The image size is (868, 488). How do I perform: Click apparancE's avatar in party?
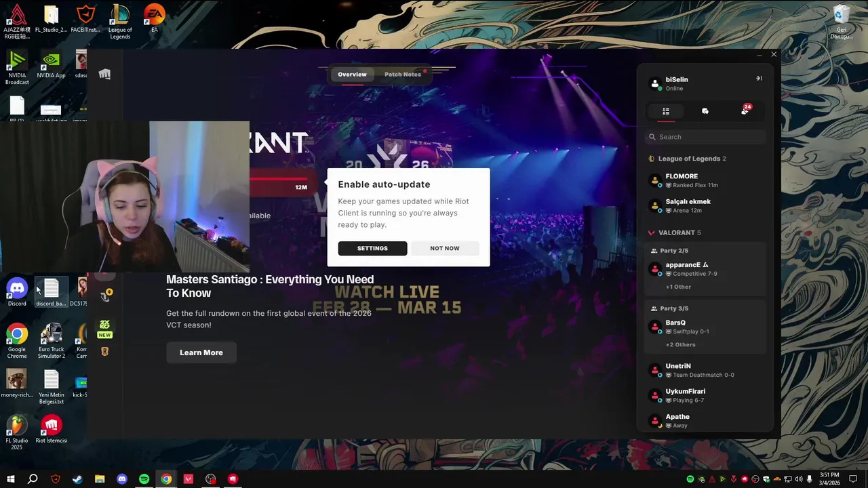655,269
